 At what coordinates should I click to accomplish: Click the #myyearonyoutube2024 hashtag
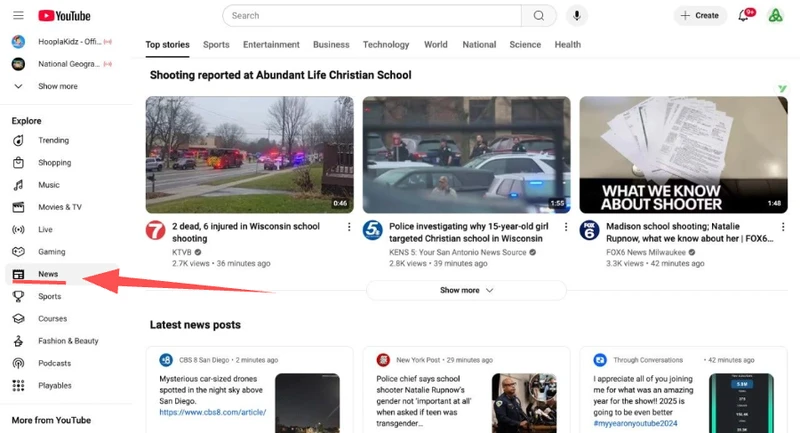[635, 424]
